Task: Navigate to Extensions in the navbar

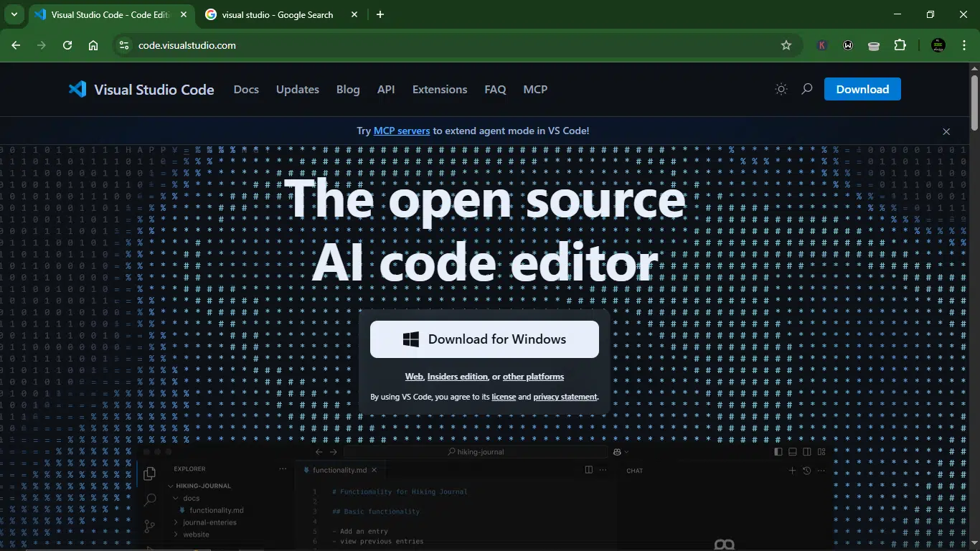Action: pos(440,90)
